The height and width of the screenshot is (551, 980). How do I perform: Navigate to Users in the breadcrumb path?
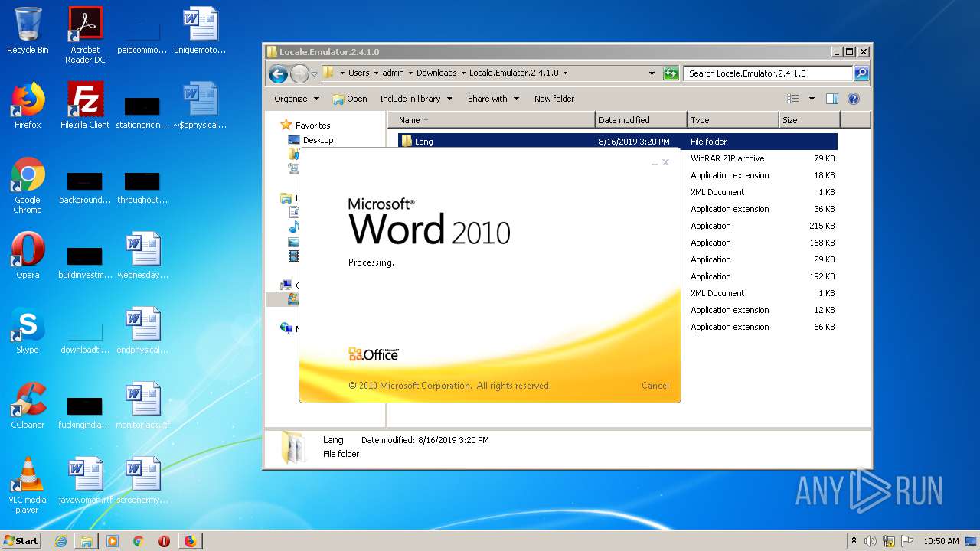(x=358, y=73)
